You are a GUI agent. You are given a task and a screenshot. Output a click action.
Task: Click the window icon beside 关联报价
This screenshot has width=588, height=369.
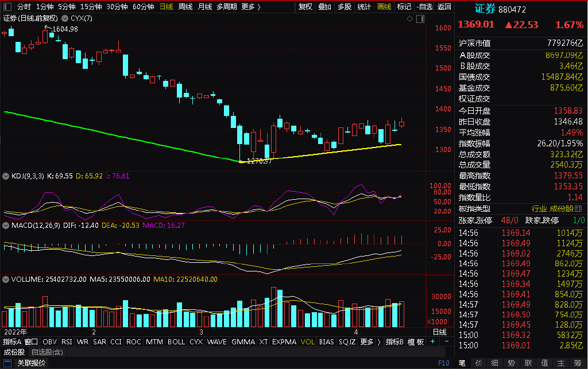tap(7, 363)
